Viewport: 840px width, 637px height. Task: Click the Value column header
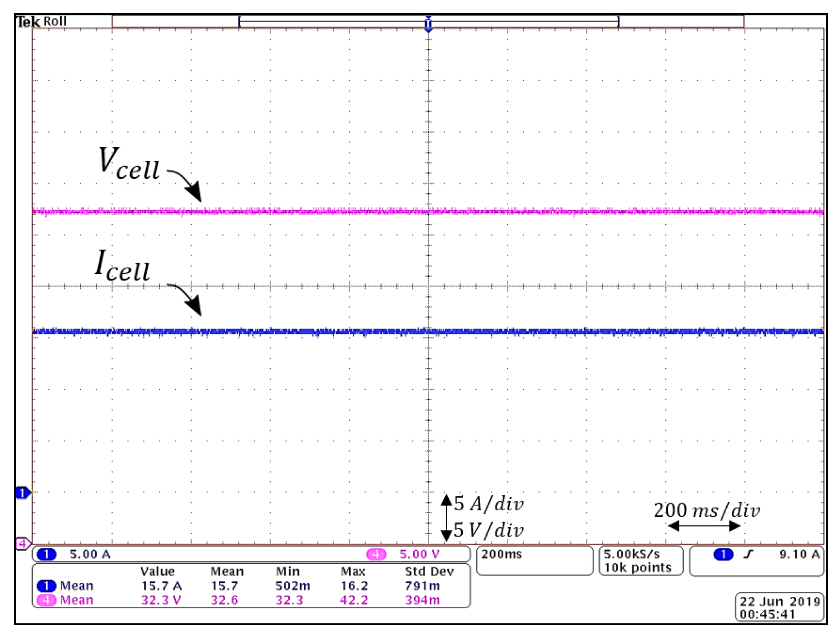point(157,571)
